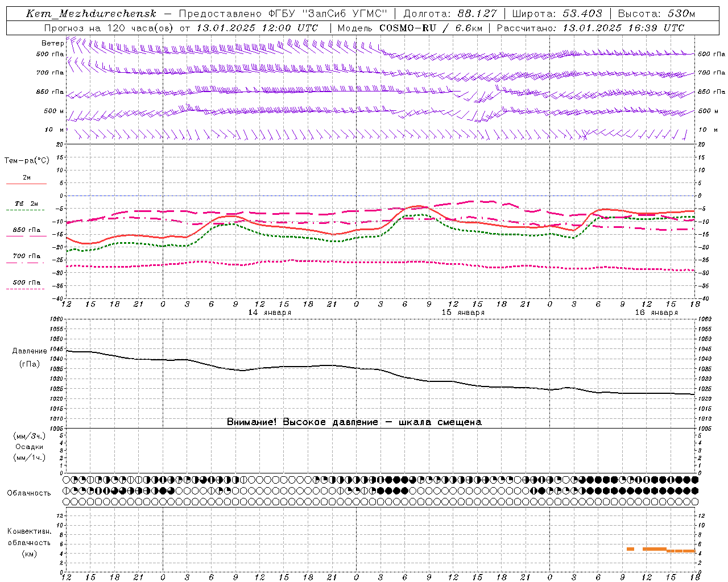This screenshot has width=728, height=582.
Task: Click the (мм/1ч.) precipitation unit label
Action: click(30, 458)
